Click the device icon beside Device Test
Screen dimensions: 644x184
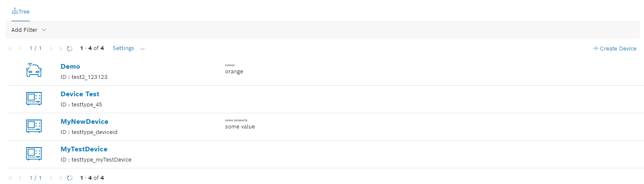[x=34, y=98]
